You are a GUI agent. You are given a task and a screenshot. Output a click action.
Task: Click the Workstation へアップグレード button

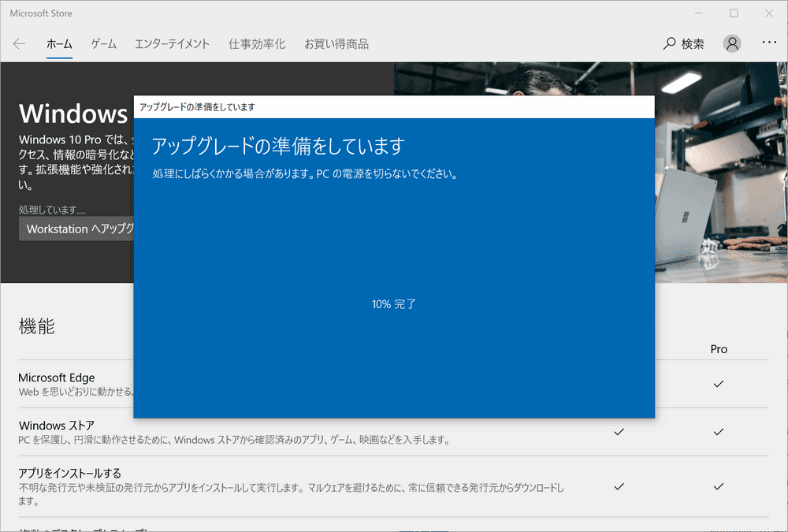click(x=76, y=229)
